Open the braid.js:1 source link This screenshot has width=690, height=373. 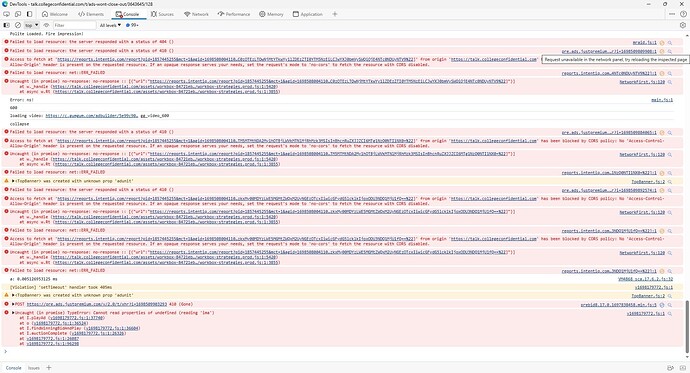[x=645, y=42]
